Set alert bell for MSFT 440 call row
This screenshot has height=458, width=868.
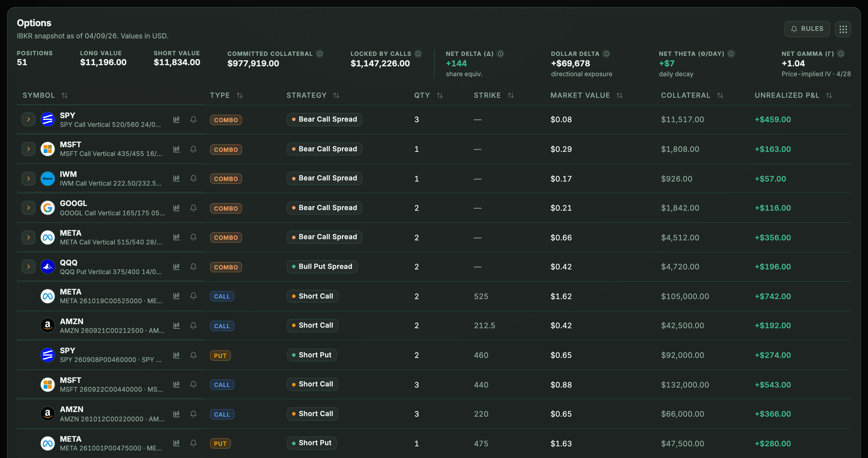(x=193, y=384)
